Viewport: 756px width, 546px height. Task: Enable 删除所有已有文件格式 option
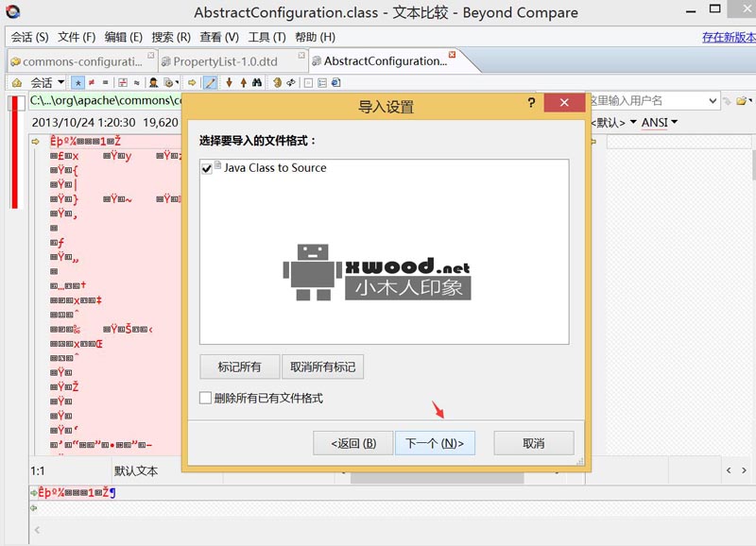(x=205, y=398)
